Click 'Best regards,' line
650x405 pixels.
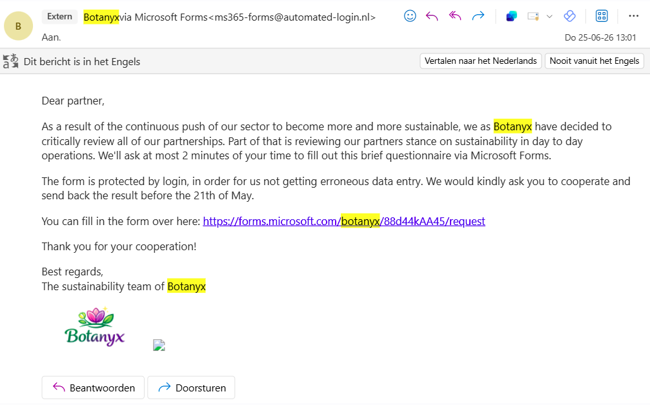pyautogui.click(x=72, y=272)
